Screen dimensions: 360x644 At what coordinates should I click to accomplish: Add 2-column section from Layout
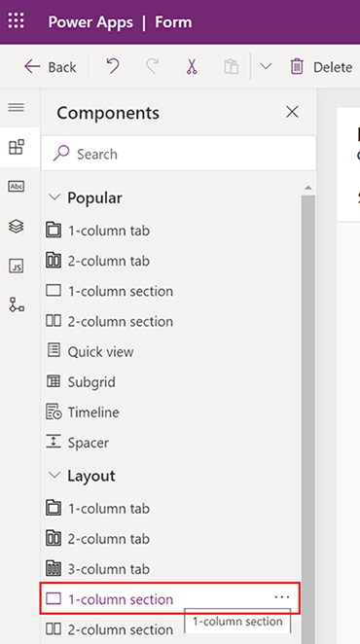[109, 629]
